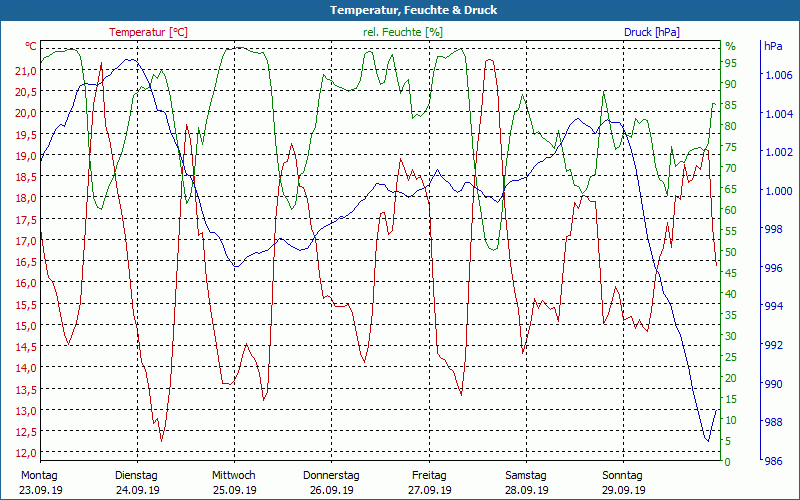Click the red "°C" unit label on the left axis
This screenshot has width=800, height=500.
click(x=31, y=46)
